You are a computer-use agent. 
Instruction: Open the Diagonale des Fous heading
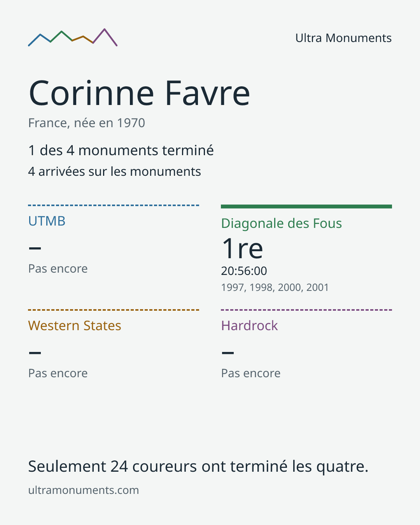coord(282,223)
